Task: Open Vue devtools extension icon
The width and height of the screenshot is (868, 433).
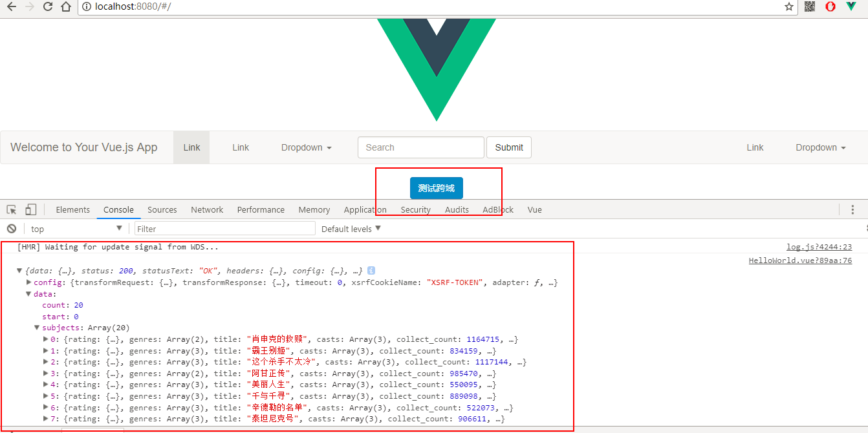Action: click(851, 6)
